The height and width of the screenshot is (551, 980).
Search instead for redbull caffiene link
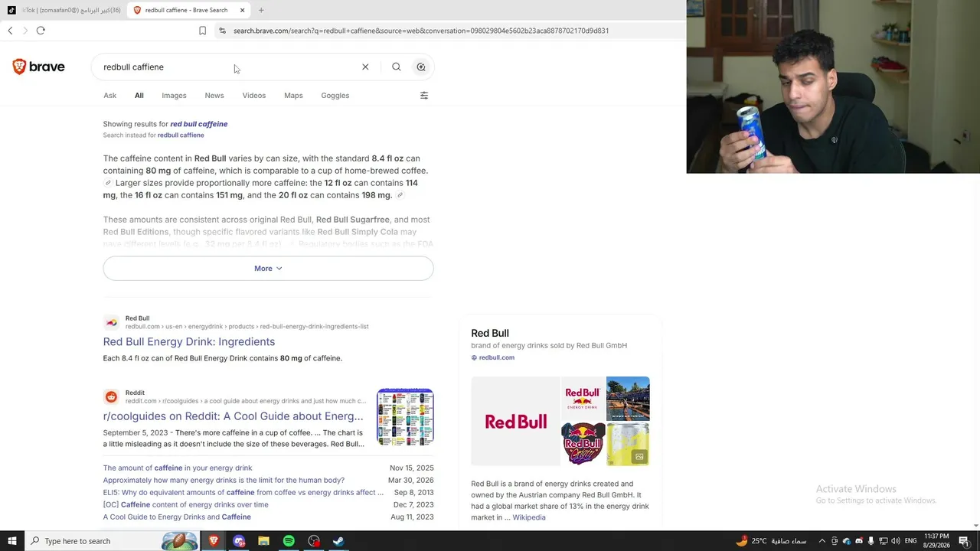[181, 135]
